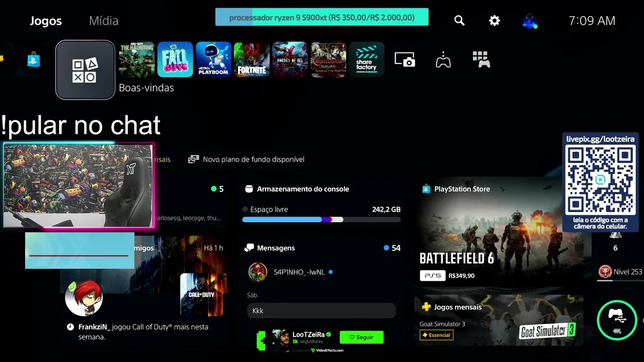Click the processador ryzen donation goal bar

coord(322,17)
